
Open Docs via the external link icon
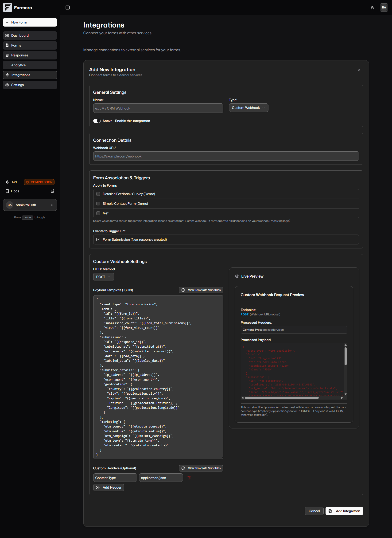(x=52, y=191)
